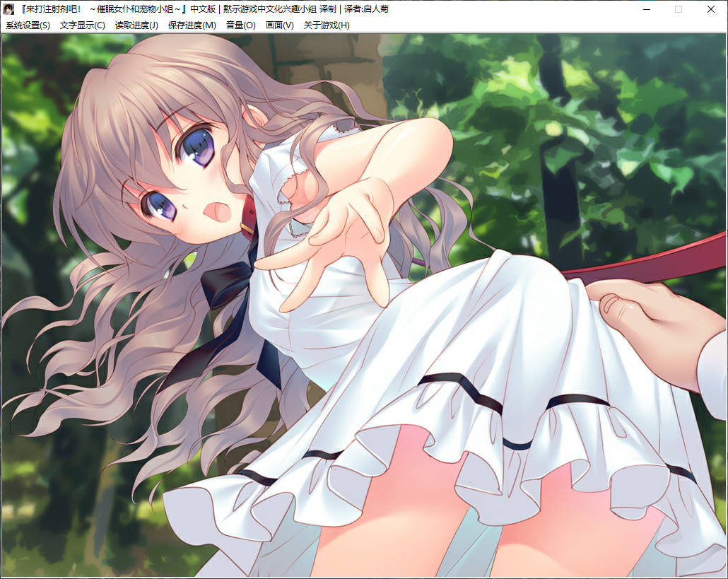Expand the 画面(V) display menu

(279, 25)
